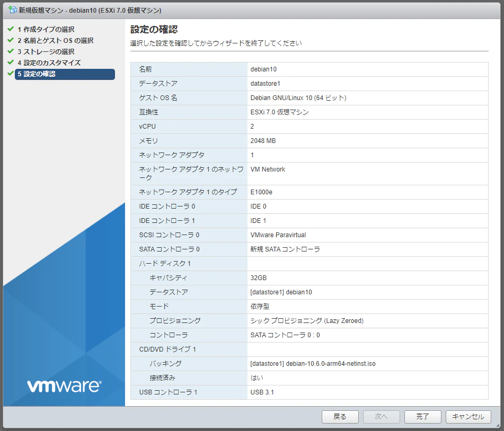504x431 pixels.
Task: Click the CD/DVD ドライブ 1 row label
Action: pos(167,349)
